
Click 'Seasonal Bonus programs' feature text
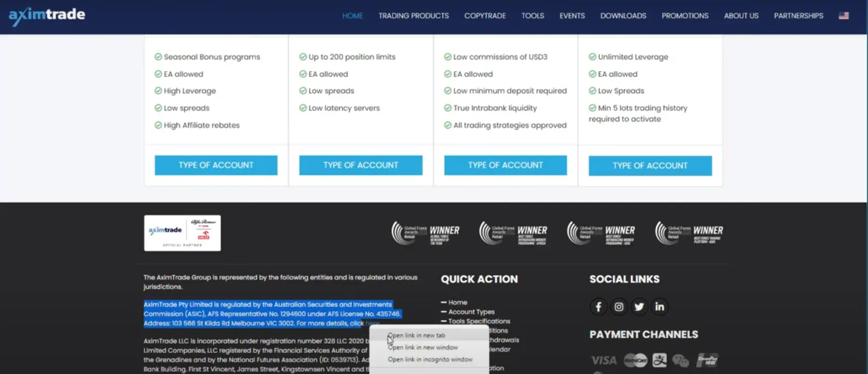[x=212, y=57]
